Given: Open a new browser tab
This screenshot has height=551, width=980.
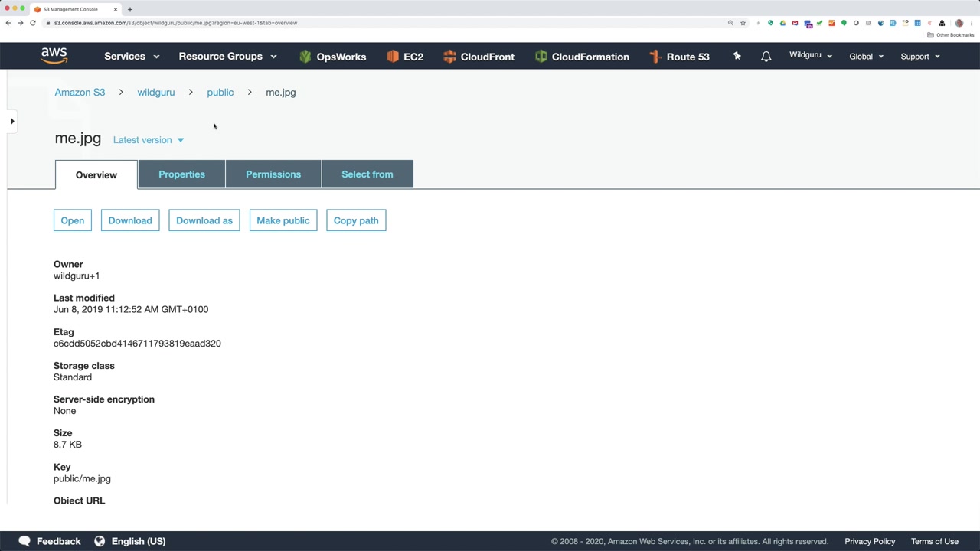Looking at the screenshot, I should [130, 9].
